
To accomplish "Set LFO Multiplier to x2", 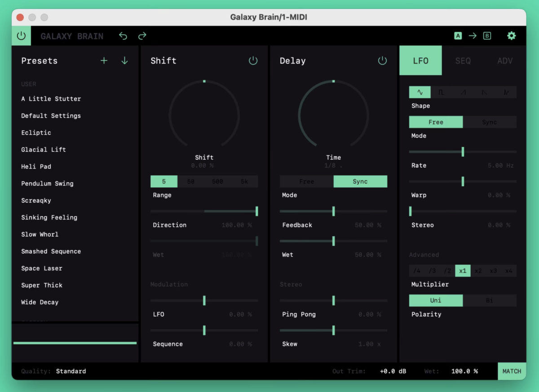I will [x=478, y=271].
